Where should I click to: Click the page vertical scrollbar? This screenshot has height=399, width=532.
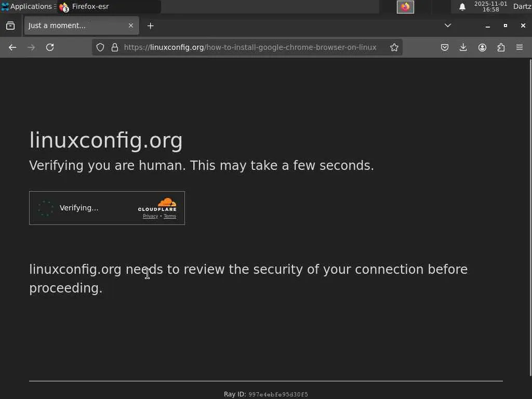click(530, 217)
